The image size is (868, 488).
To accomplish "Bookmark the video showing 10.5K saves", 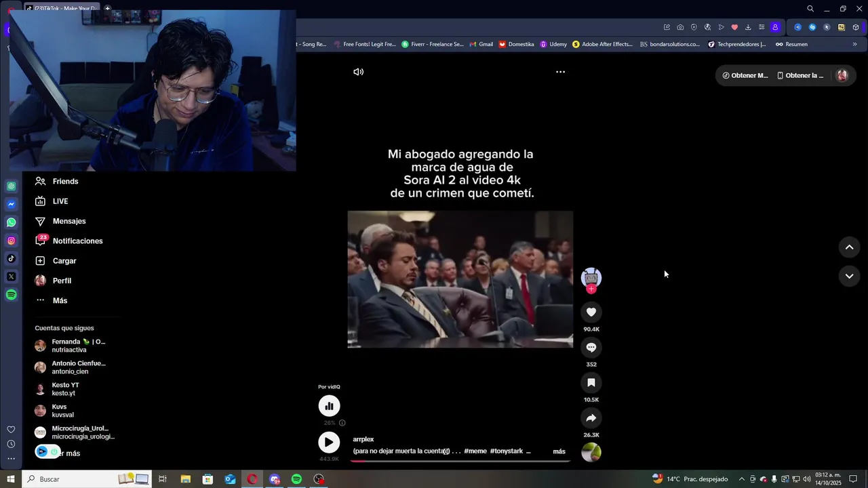I will (591, 382).
